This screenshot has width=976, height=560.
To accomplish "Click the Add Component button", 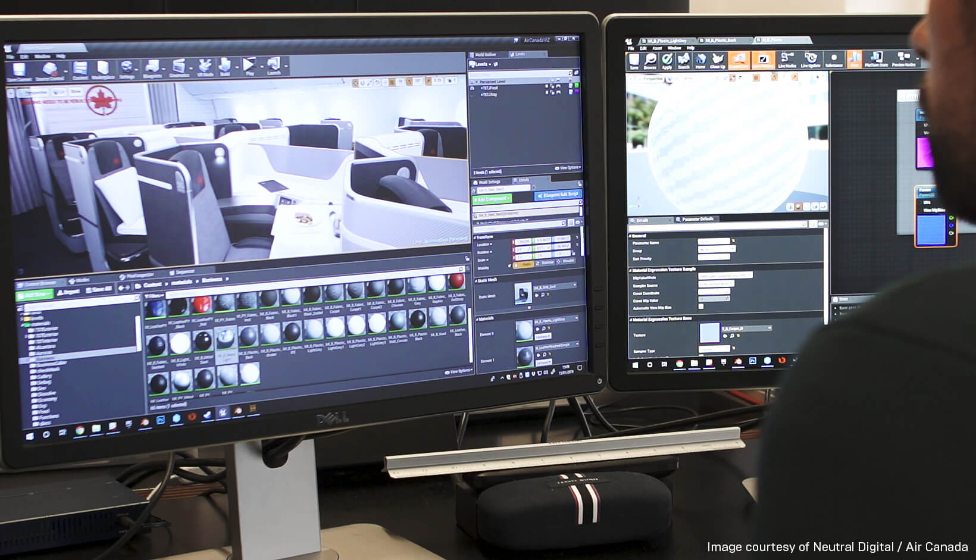I will (492, 198).
